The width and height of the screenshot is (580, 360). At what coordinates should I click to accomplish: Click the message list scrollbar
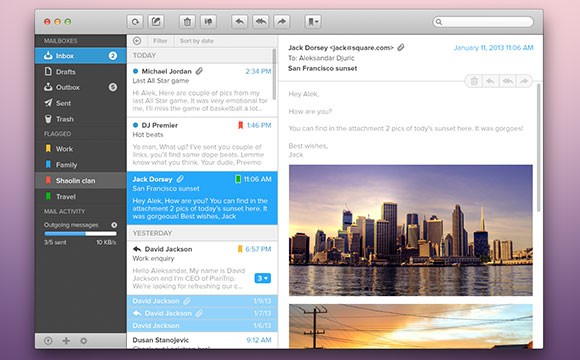tap(274, 74)
